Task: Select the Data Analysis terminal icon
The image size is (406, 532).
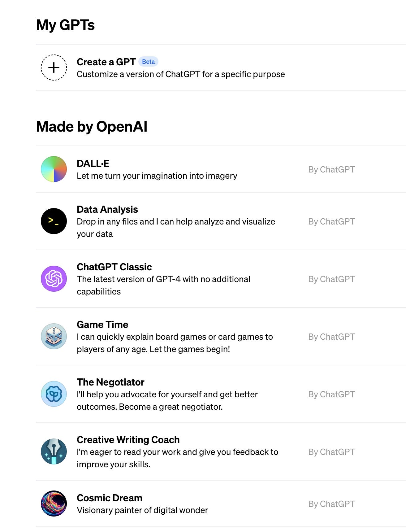Action: (53, 221)
